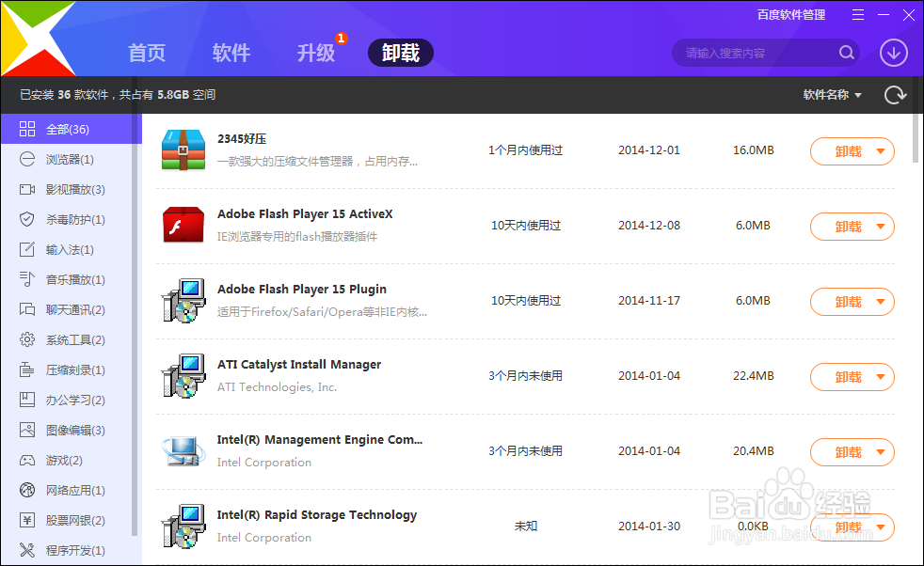Open the 升级 upgrade tab
924x566 pixels.
(x=316, y=53)
